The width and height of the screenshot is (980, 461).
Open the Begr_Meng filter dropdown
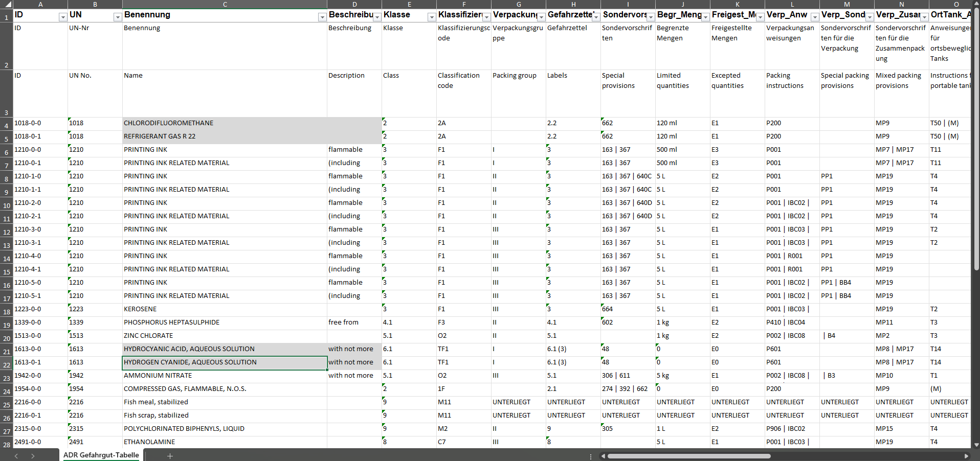705,17
